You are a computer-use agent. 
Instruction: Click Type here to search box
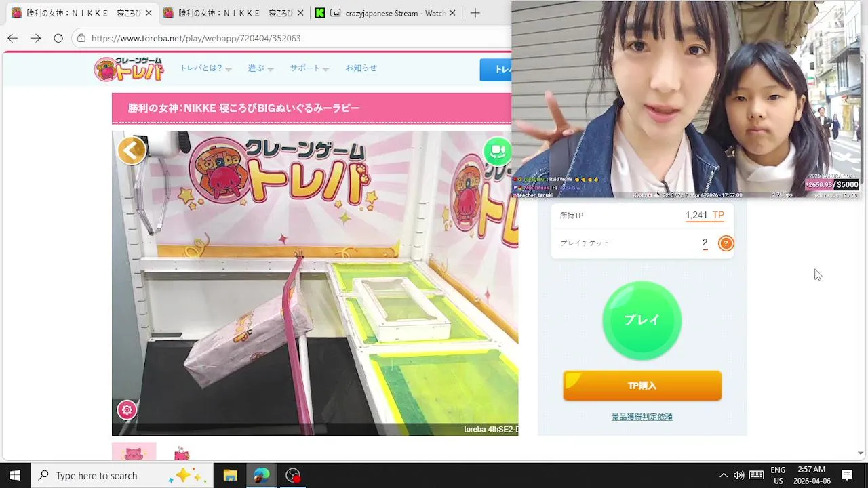pyautogui.click(x=122, y=475)
